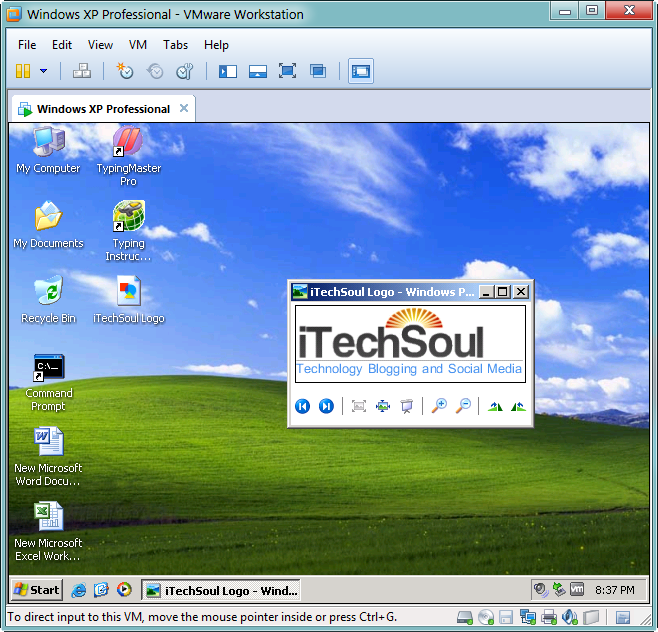Maximize the VMware Workstation window
The width and height of the screenshot is (658, 632).
click(x=592, y=10)
